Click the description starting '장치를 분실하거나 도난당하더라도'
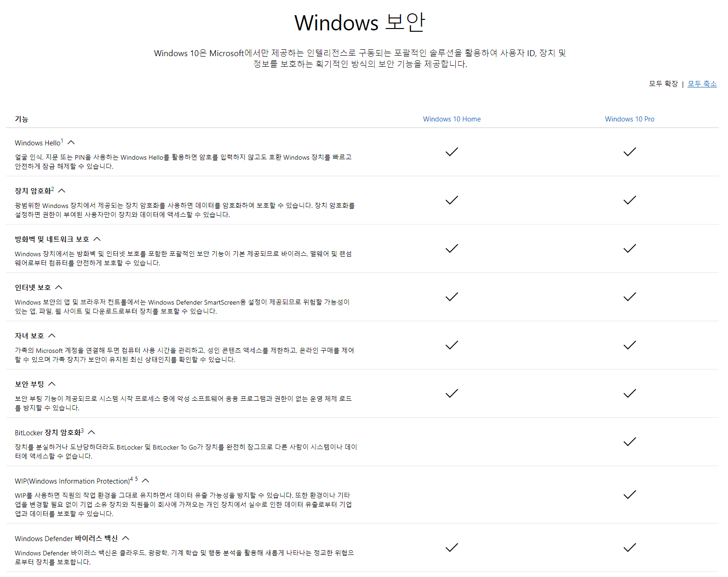This screenshot has height=577, width=728. pos(186,452)
